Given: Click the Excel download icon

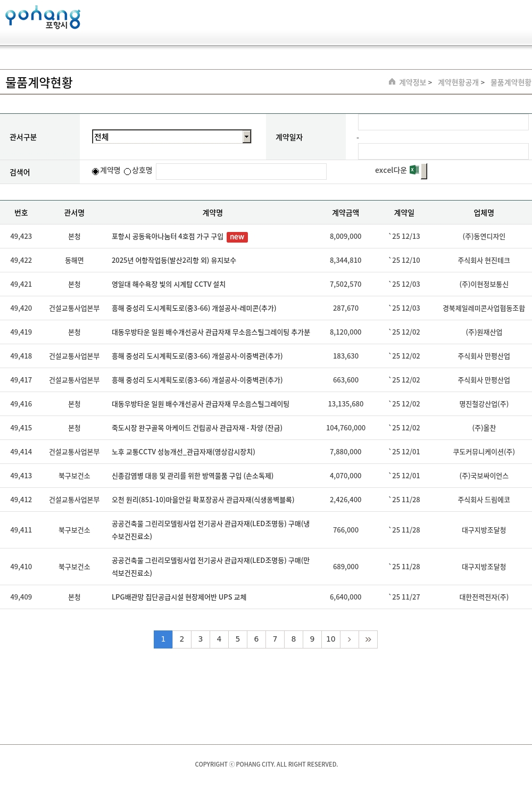Looking at the screenshot, I should (x=414, y=170).
